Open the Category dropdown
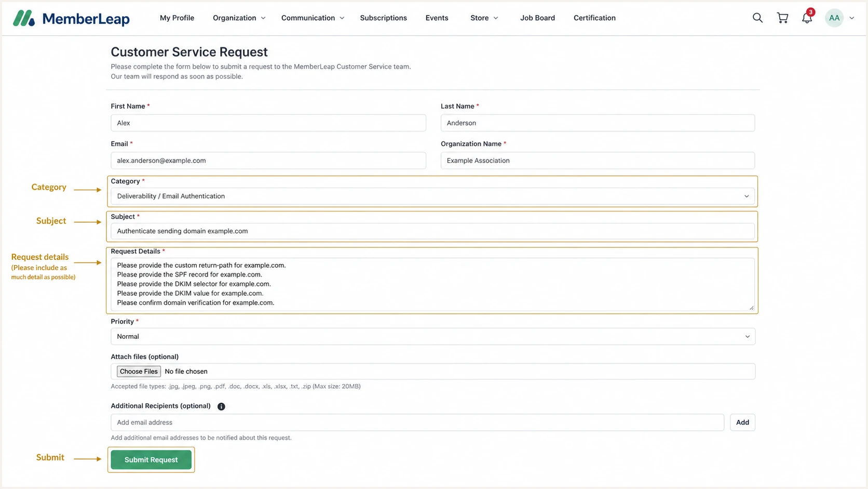The width and height of the screenshot is (868, 489). [x=433, y=196]
